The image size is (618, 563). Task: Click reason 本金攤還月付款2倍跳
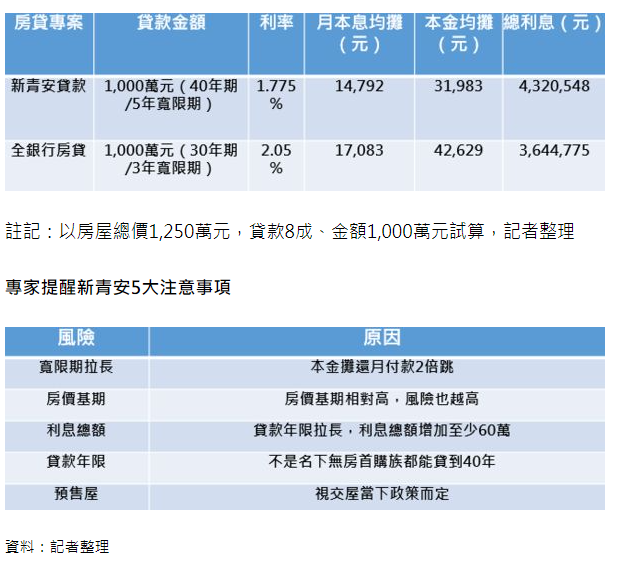pos(382,367)
